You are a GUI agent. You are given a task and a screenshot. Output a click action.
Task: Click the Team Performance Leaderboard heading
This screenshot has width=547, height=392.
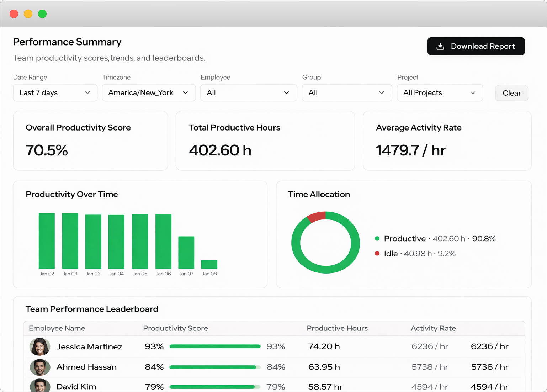tap(92, 309)
